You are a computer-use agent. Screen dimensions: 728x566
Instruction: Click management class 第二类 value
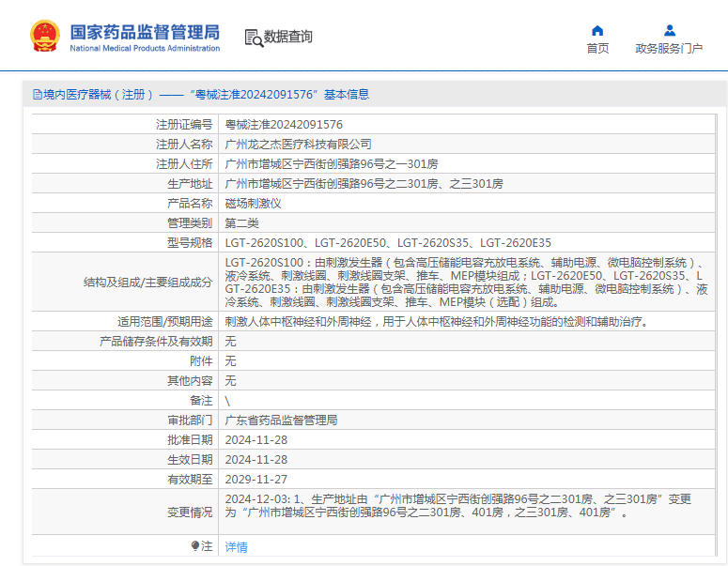[242, 223]
